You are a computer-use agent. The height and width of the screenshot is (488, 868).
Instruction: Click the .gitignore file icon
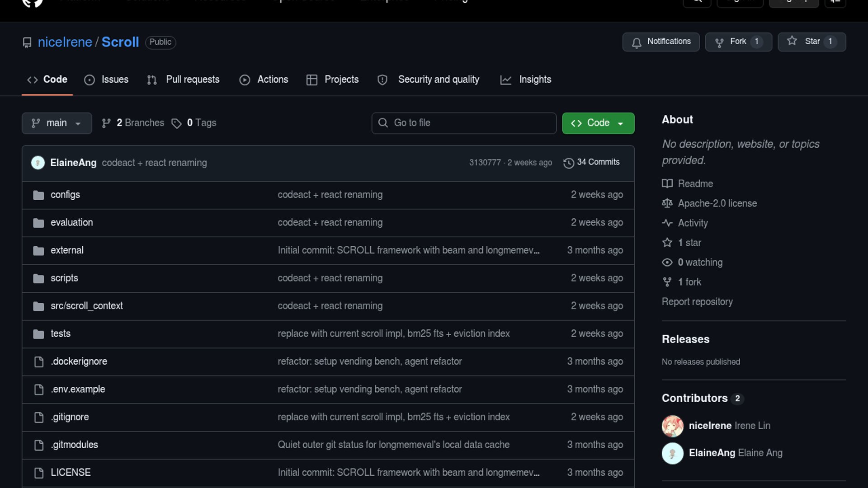click(x=39, y=417)
